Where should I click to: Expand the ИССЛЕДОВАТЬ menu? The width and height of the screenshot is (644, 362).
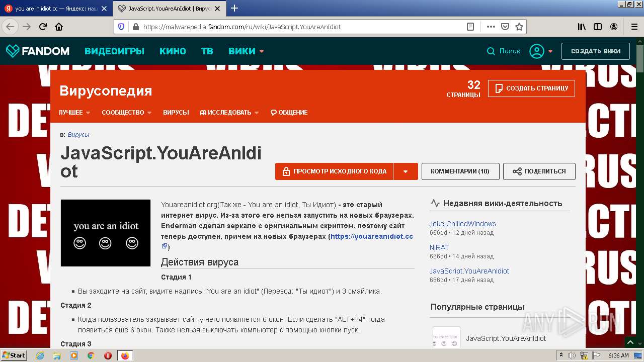229,113
